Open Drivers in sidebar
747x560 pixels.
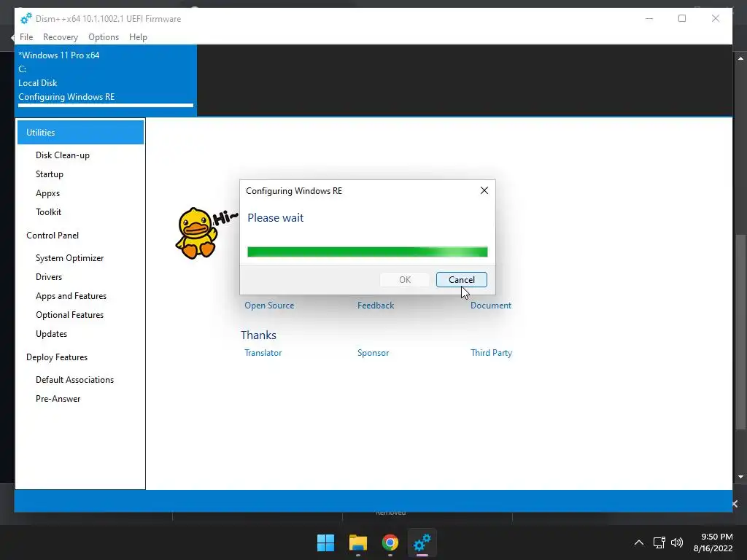(49, 277)
